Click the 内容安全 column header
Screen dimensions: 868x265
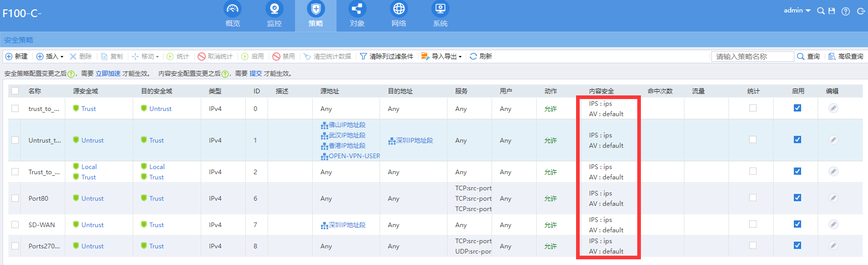point(601,91)
